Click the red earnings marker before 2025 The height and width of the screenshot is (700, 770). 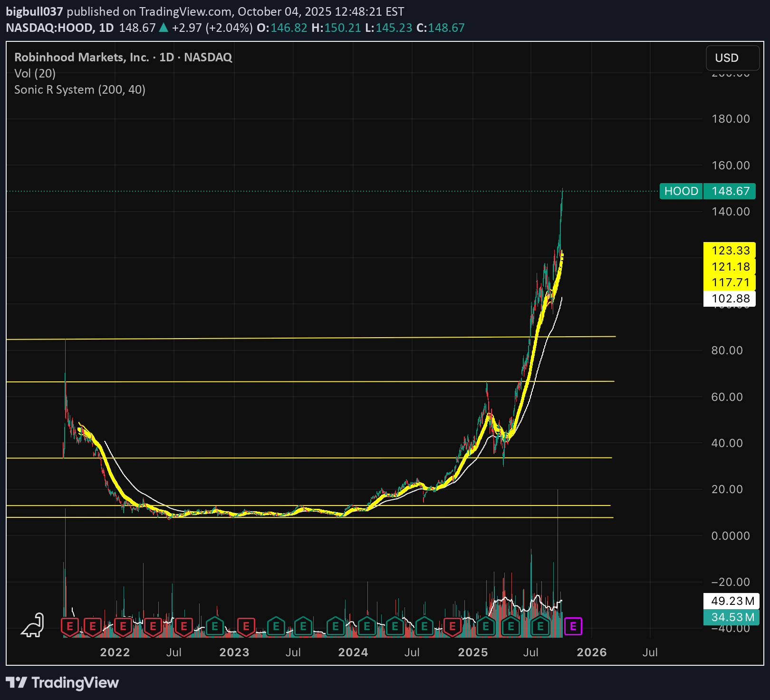coord(452,626)
